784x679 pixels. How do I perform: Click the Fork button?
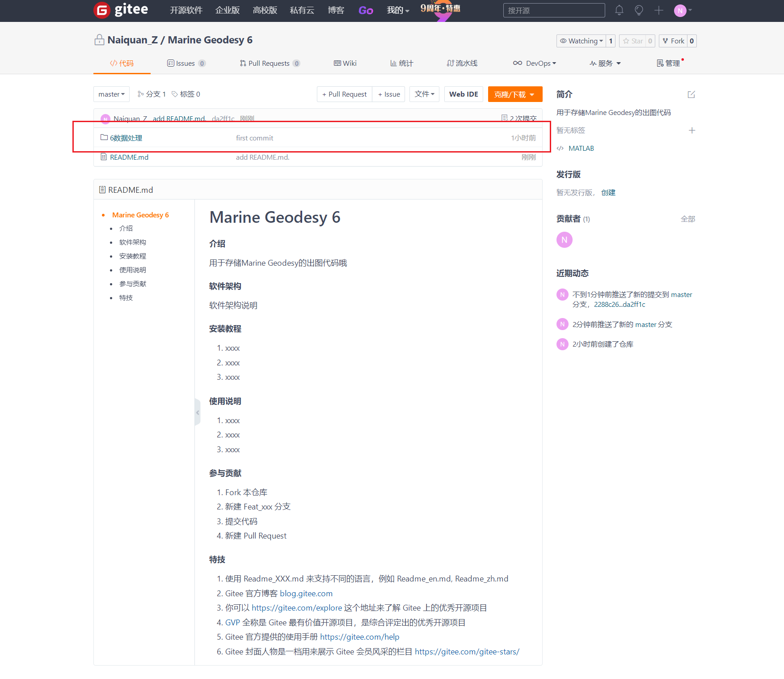click(673, 41)
